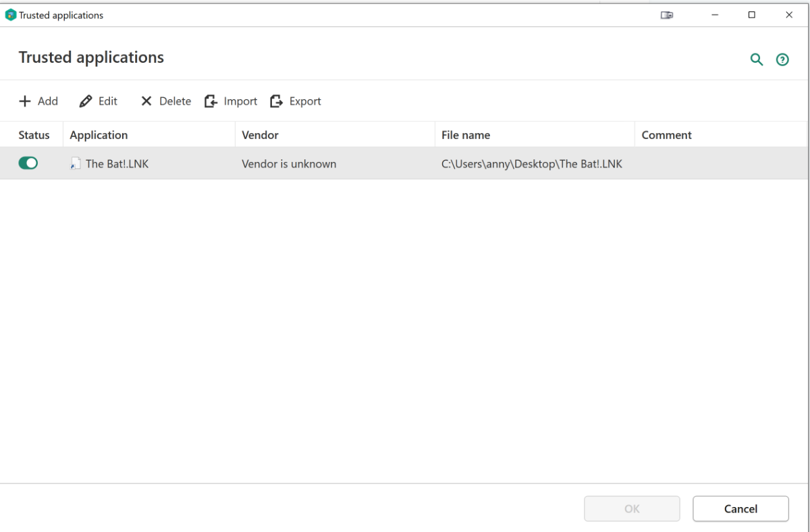Click the Export arrow icon
810x532 pixels.
point(276,101)
